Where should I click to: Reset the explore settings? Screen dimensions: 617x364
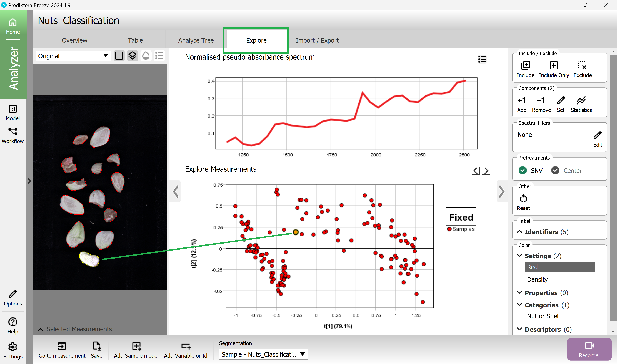click(x=523, y=198)
